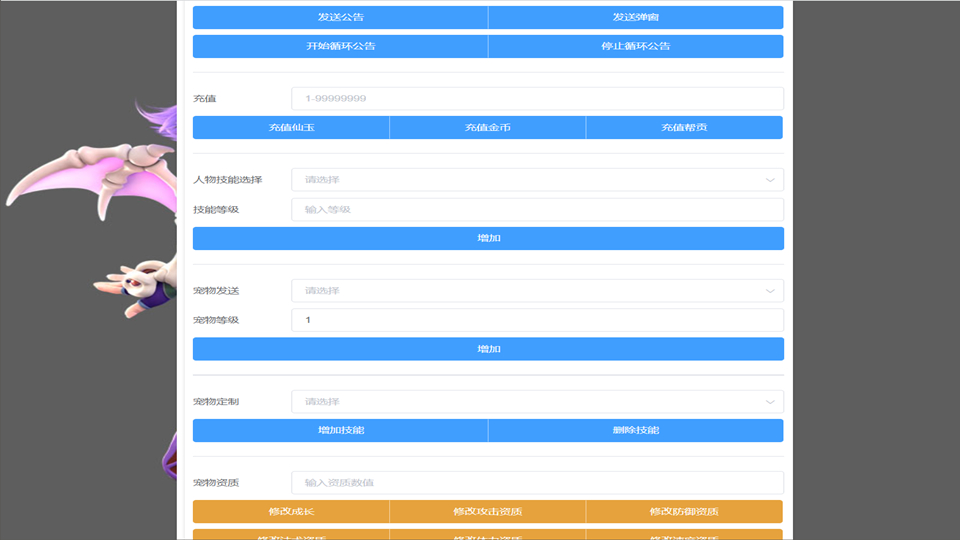Click the 充值金币 button
Screen dimensions: 960x540
click(x=487, y=127)
